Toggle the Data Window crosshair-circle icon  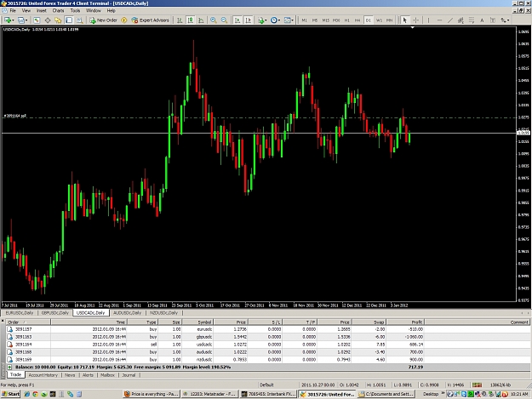48,20
